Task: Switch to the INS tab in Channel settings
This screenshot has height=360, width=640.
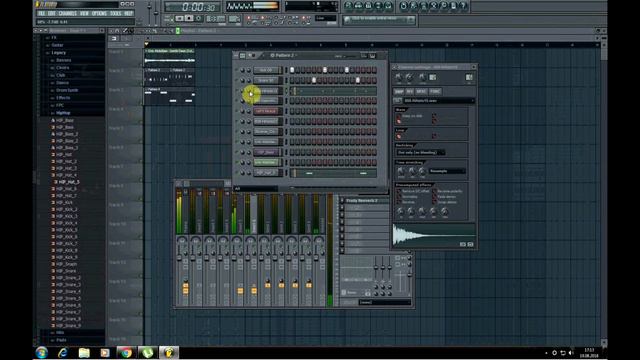Action: 409,91
